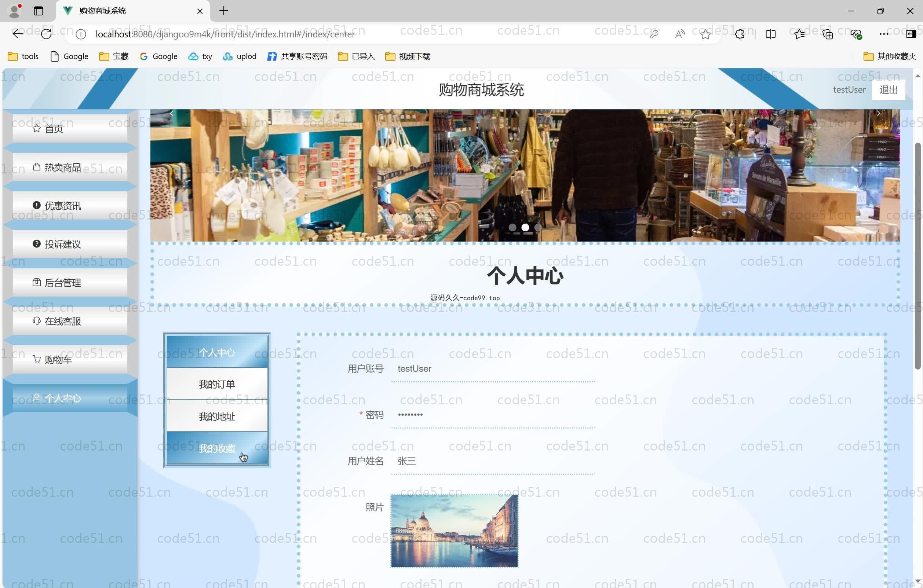Open the first Google bookmark with page icon
The height and width of the screenshot is (588, 923).
69,56
